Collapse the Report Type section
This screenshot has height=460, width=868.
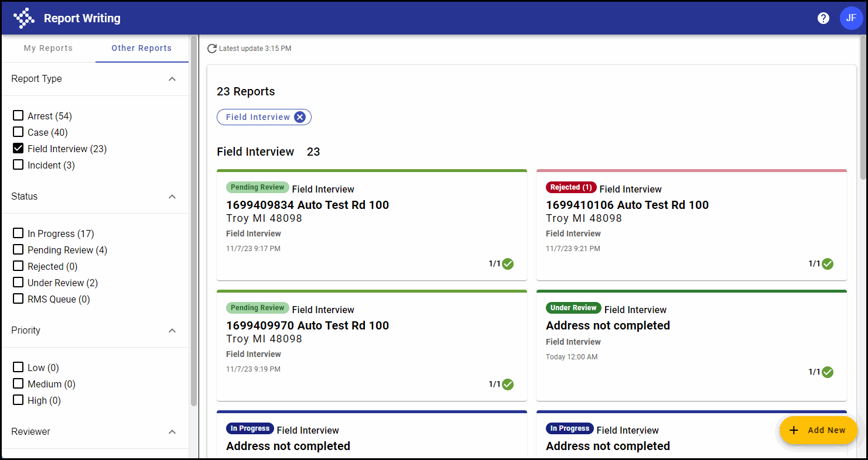click(172, 78)
